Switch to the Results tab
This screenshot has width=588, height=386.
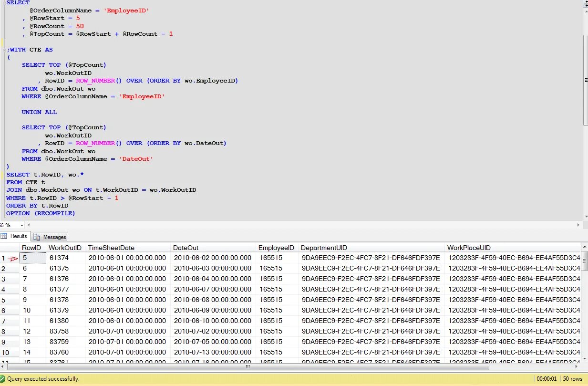pos(15,236)
